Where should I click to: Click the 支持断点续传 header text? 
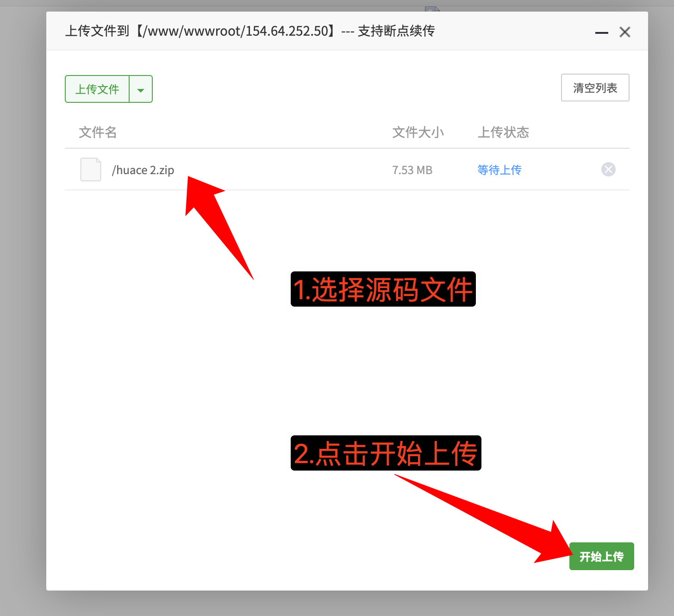(x=396, y=31)
